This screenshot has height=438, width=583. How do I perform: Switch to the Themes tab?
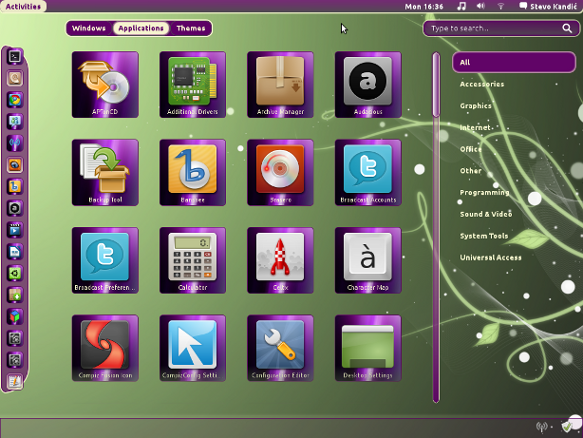[x=191, y=28]
